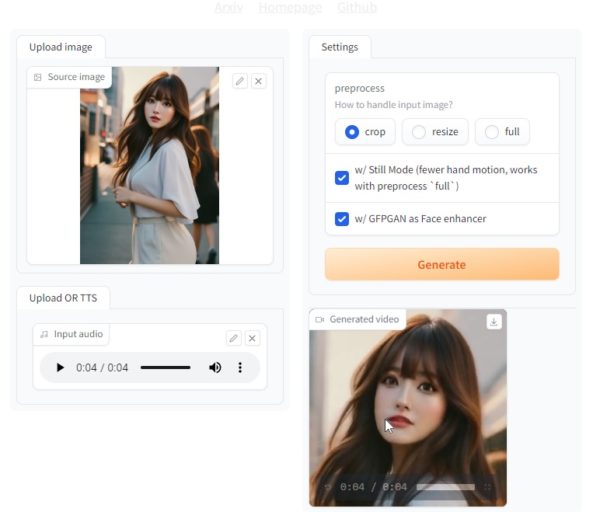This screenshot has height=512, width=600.
Task: Click the Generate button
Action: coord(441,265)
